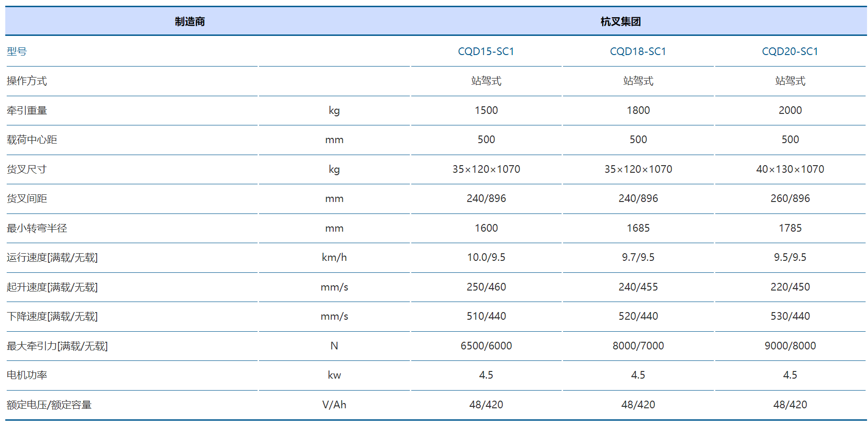
Task: Click the 型号 row label
Action: (x=17, y=51)
